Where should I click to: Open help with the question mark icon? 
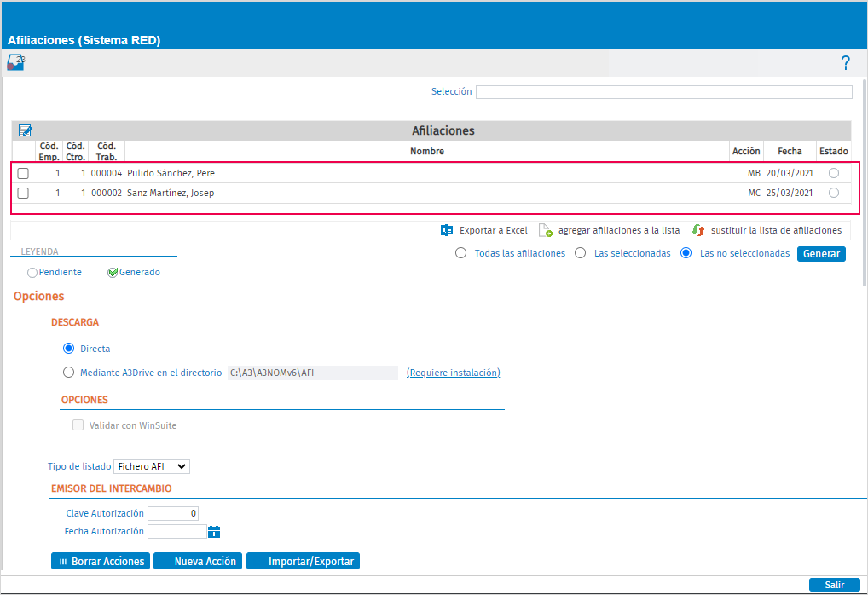(845, 62)
